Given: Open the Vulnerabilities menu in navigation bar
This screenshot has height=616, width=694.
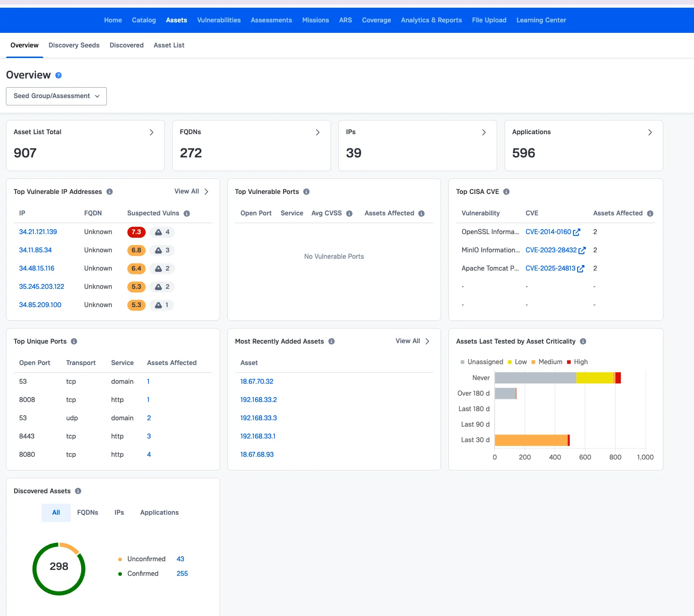Looking at the screenshot, I should 219,20.
